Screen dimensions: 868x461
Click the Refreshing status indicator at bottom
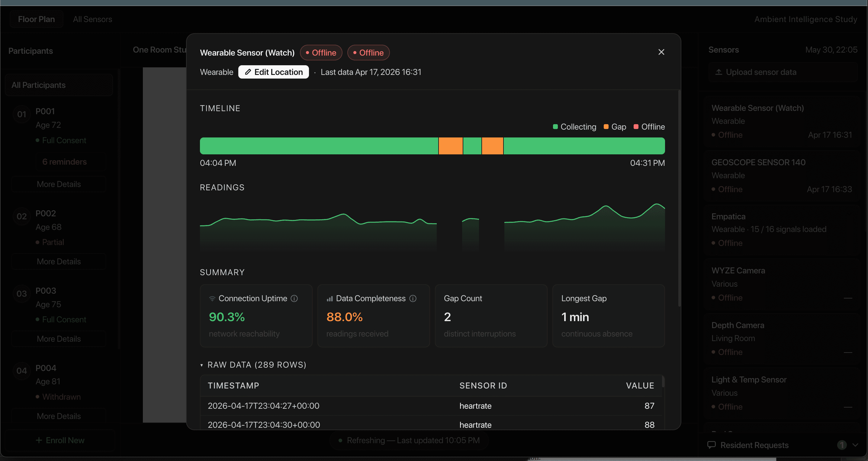[409, 440]
